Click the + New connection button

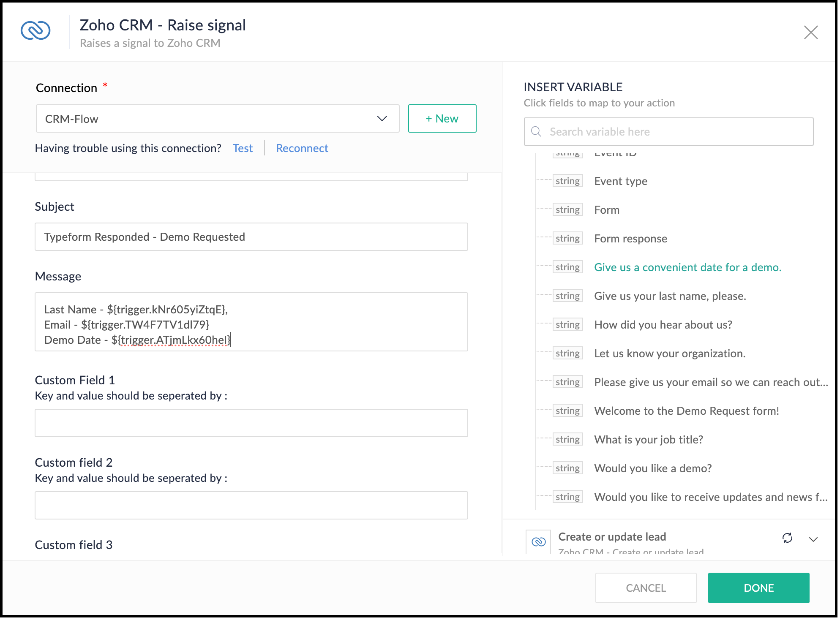pos(442,119)
